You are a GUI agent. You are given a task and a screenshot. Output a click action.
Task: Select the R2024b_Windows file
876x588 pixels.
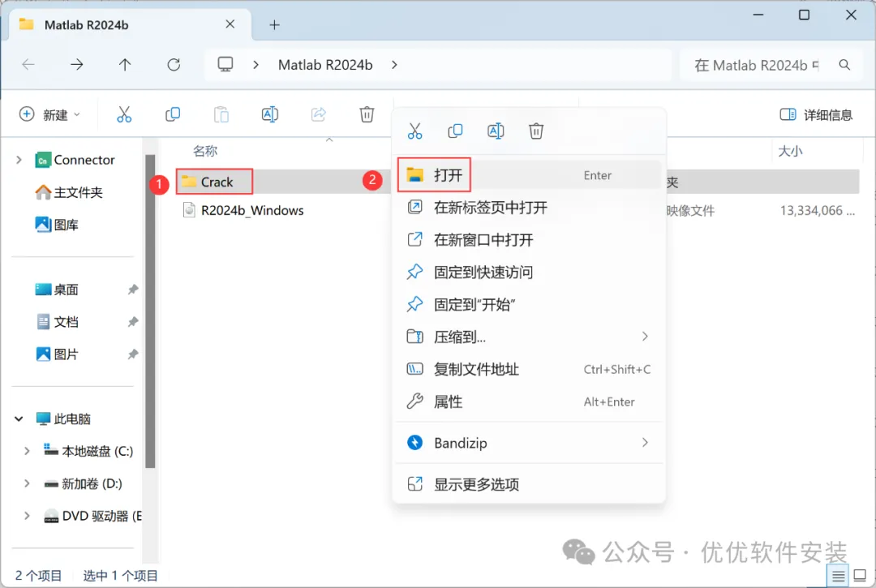coord(243,211)
